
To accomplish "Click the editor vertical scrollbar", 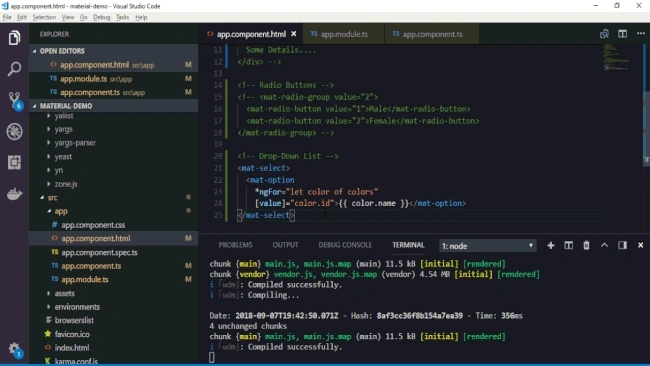I will [x=646, y=128].
